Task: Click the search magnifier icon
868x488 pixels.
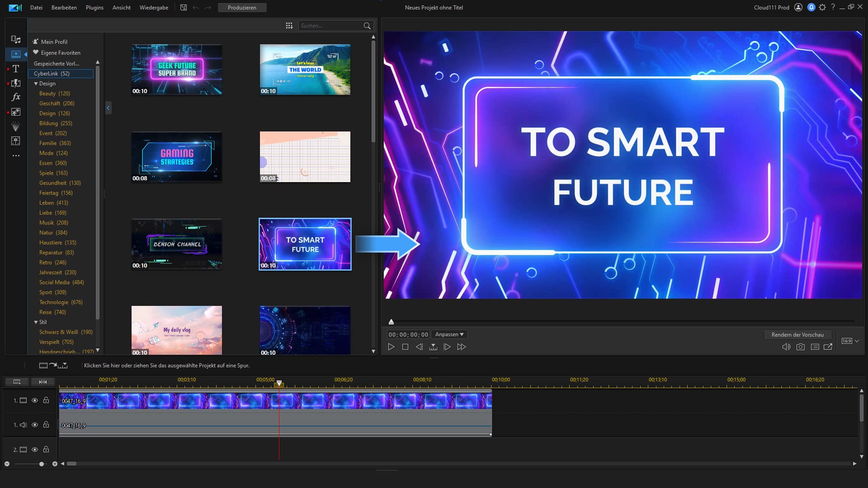Action: [367, 26]
